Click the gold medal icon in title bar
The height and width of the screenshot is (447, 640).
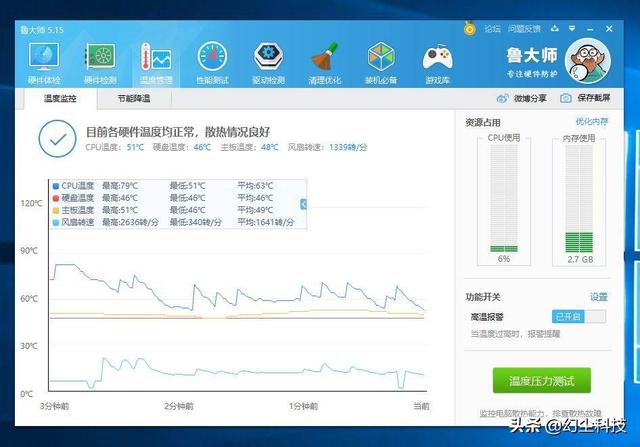(470, 28)
